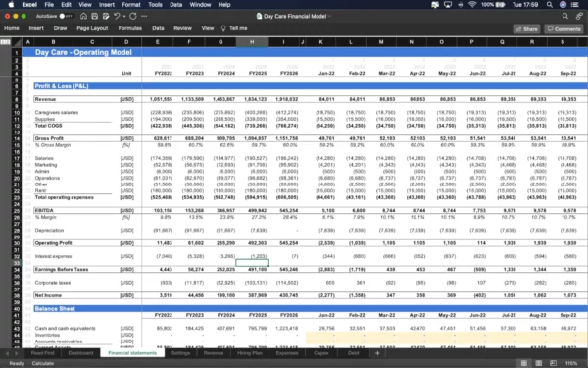Select the Financial statements sheet tab
The width and height of the screenshot is (588, 368).
point(132,353)
